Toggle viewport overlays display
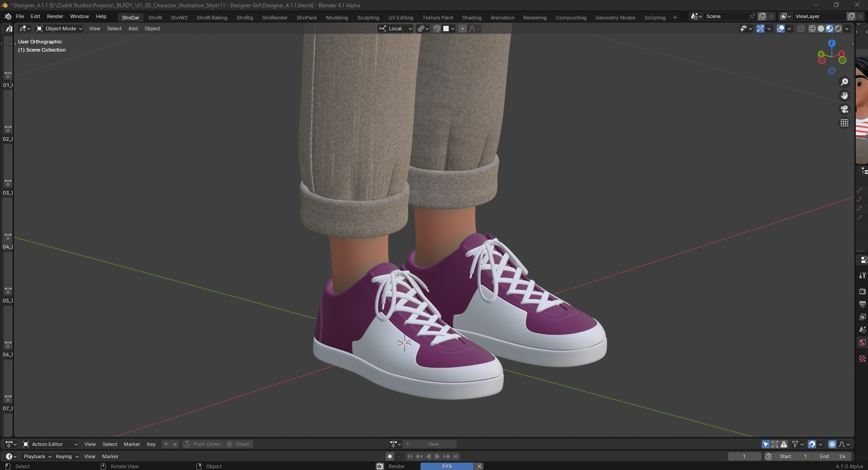This screenshot has height=470, width=868. [781, 29]
